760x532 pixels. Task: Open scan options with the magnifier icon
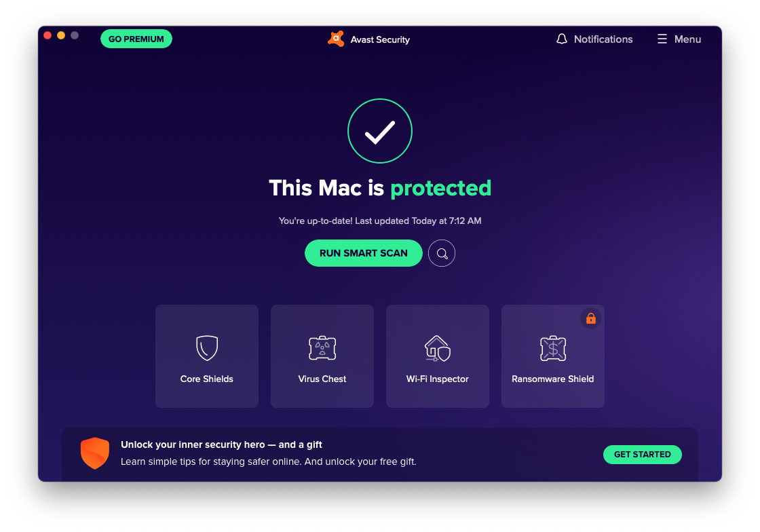442,253
